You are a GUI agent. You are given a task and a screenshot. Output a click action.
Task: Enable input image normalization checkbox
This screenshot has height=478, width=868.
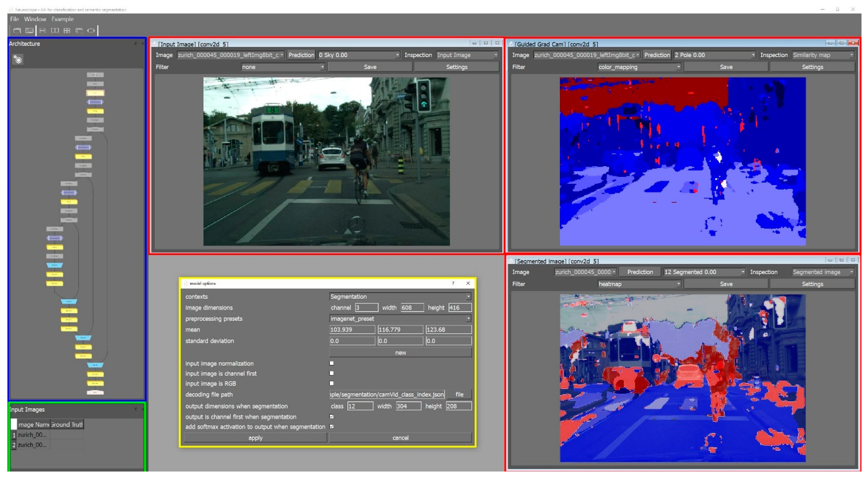332,363
